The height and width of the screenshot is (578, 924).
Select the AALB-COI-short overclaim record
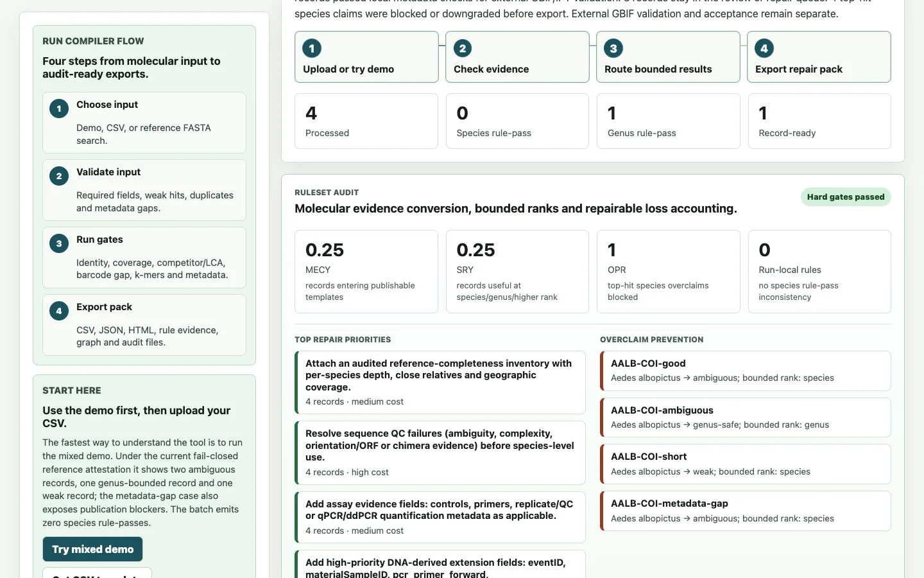[746, 464]
